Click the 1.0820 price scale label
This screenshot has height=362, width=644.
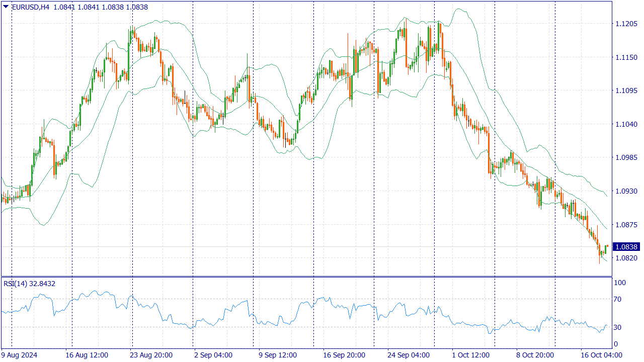[626, 258]
